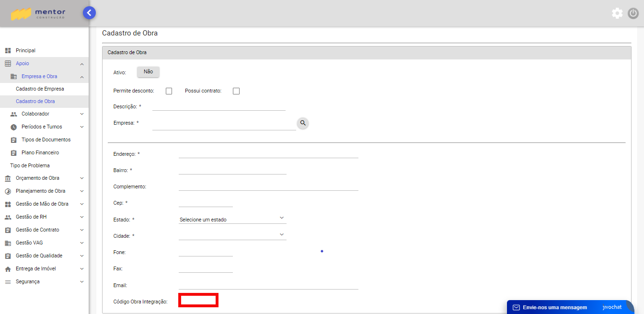The width and height of the screenshot is (644, 314).
Task: Focus the Bairro input field
Action: pos(232,170)
